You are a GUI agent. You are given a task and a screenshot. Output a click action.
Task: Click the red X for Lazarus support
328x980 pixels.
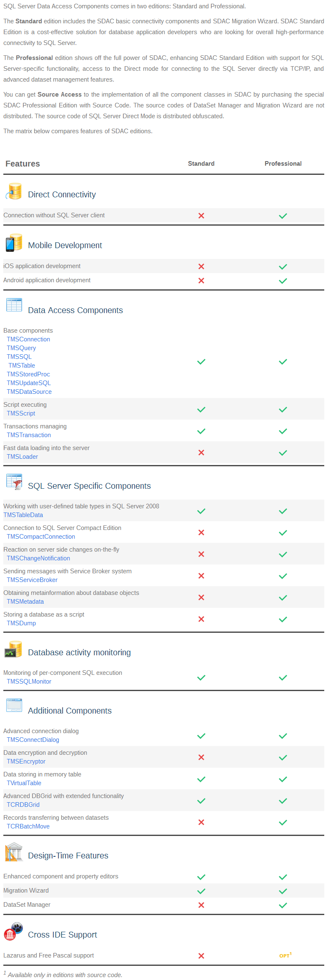(x=201, y=956)
